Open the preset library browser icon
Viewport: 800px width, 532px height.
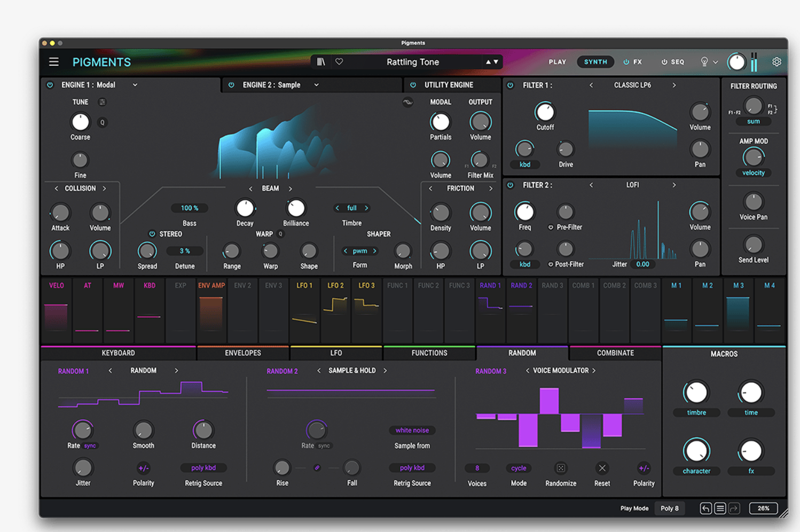tap(321, 62)
